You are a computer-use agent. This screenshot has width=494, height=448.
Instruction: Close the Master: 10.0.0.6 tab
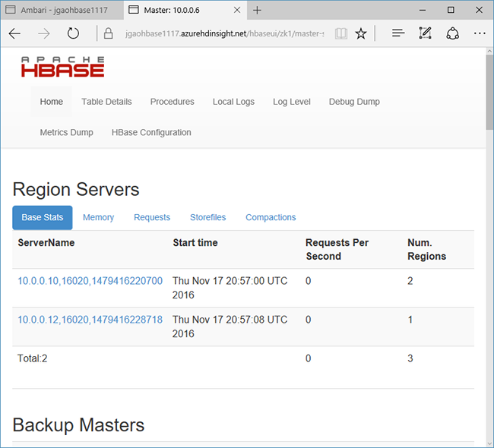point(237,10)
